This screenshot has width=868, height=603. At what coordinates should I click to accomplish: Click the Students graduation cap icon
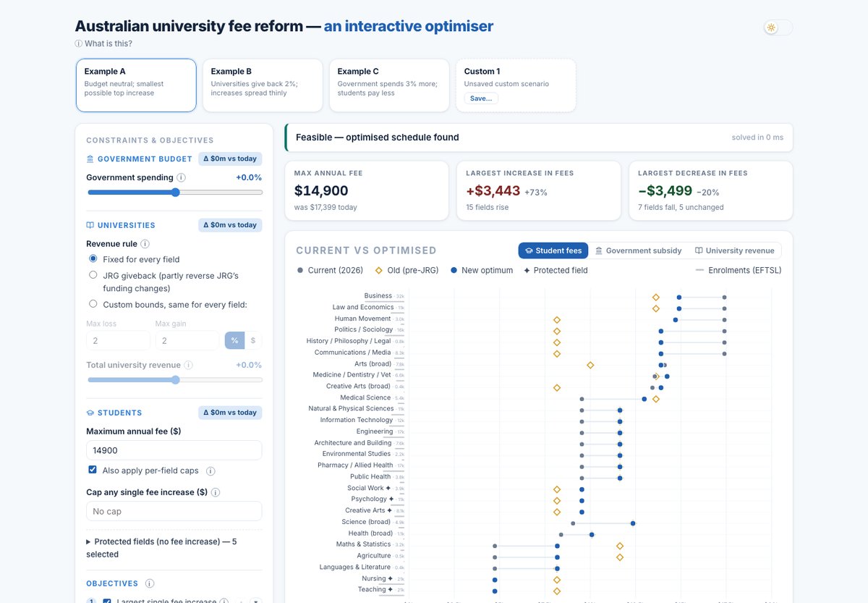[90, 413]
